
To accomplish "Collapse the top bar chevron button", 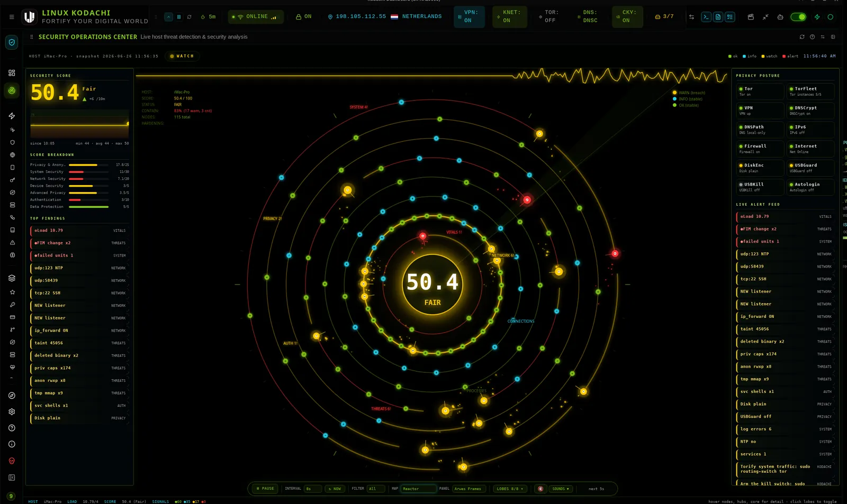I will [168, 17].
